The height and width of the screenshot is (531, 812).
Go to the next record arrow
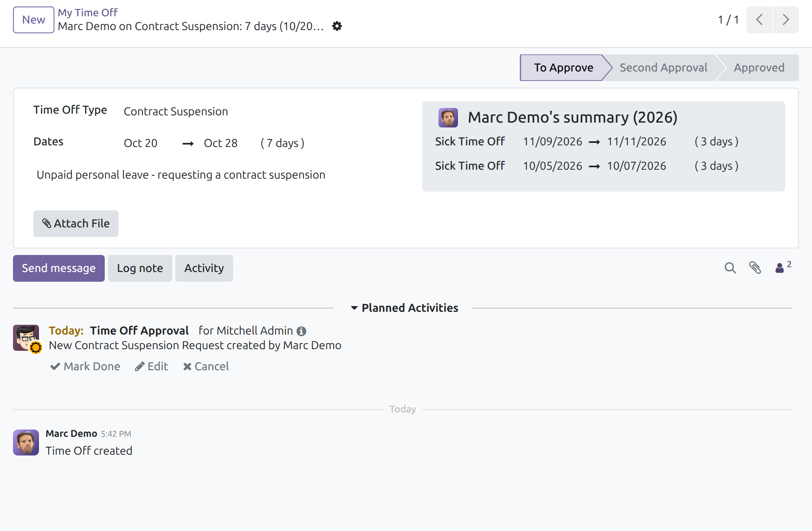click(786, 19)
